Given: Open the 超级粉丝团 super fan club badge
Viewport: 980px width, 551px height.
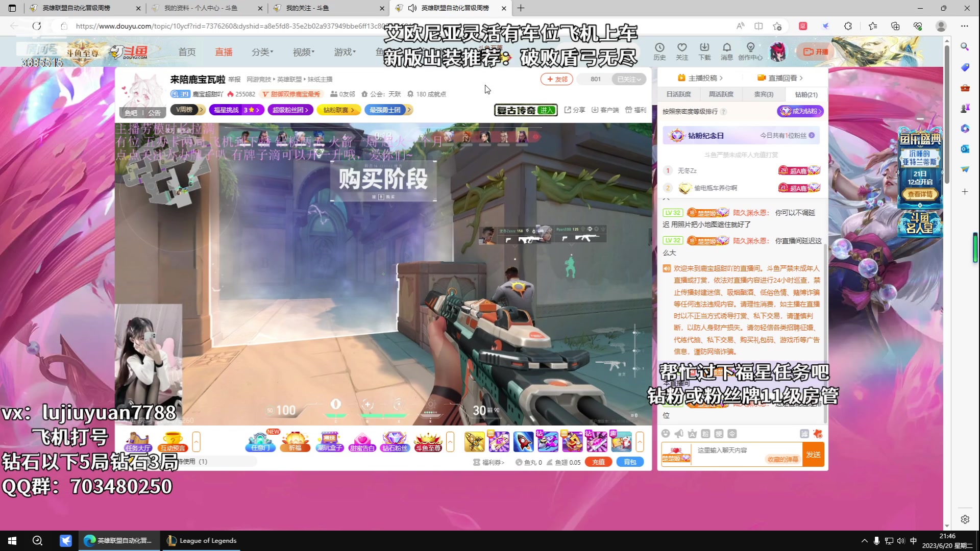Looking at the screenshot, I should pos(290,110).
